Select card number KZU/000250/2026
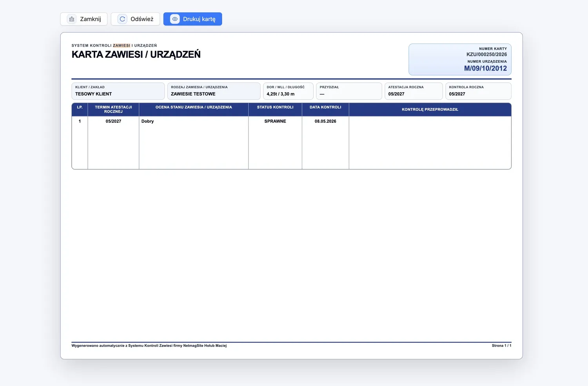 486,55
